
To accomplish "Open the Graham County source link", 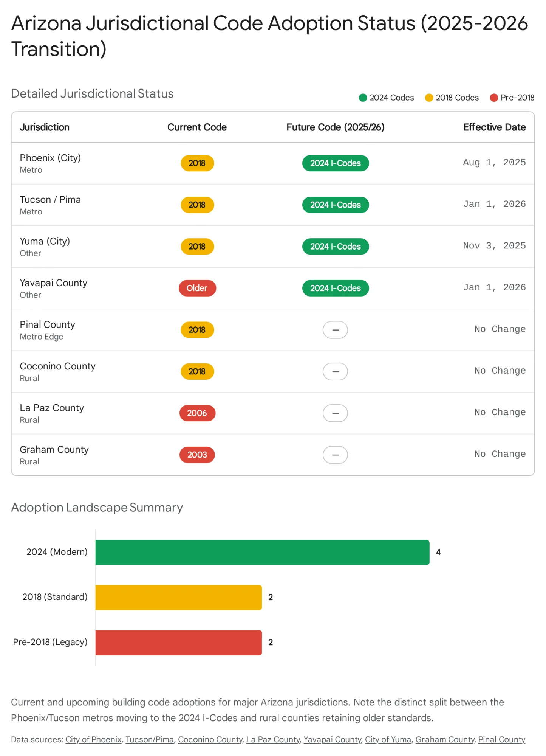I will pyautogui.click(x=444, y=739).
